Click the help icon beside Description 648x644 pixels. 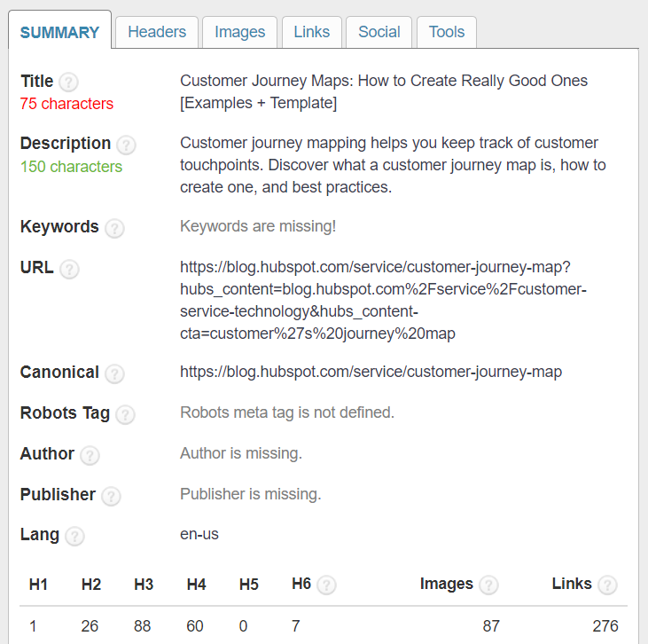pyautogui.click(x=126, y=145)
